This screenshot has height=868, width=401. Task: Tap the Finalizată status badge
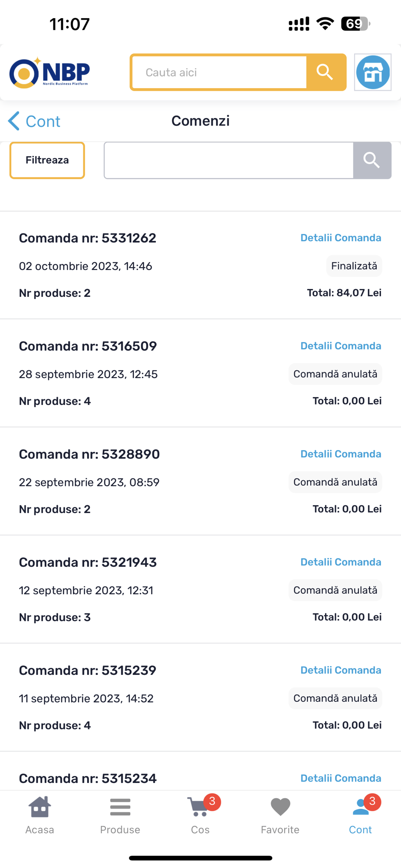click(x=354, y=266)
